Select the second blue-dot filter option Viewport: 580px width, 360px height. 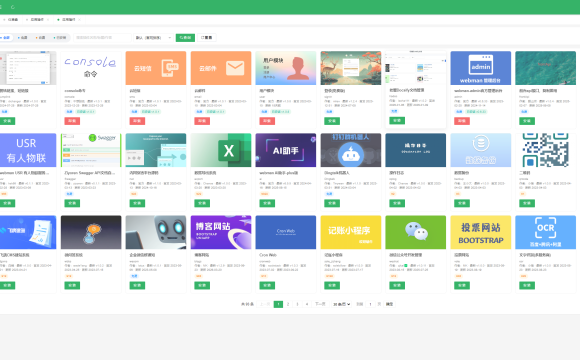pyautogui.click(x=23, y=37)
